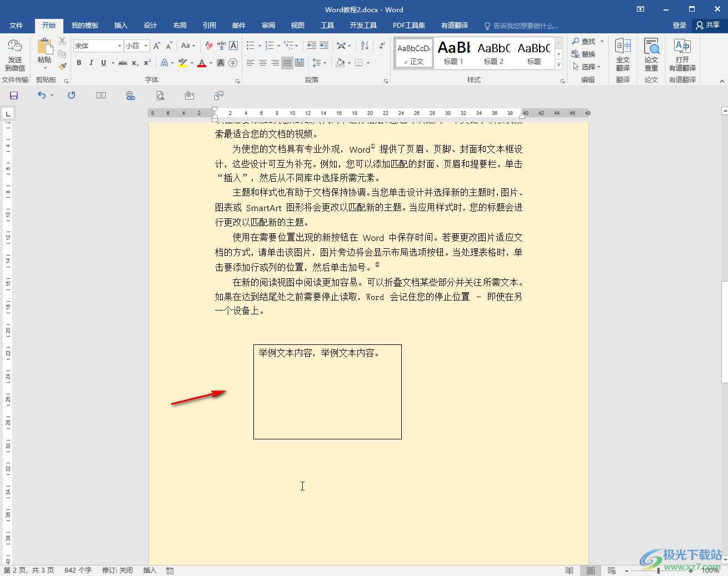The width and height of the screenshot is (728, 576).
Task: Expand the Bullets list dropdown arrow
Action: click(260, 46)
